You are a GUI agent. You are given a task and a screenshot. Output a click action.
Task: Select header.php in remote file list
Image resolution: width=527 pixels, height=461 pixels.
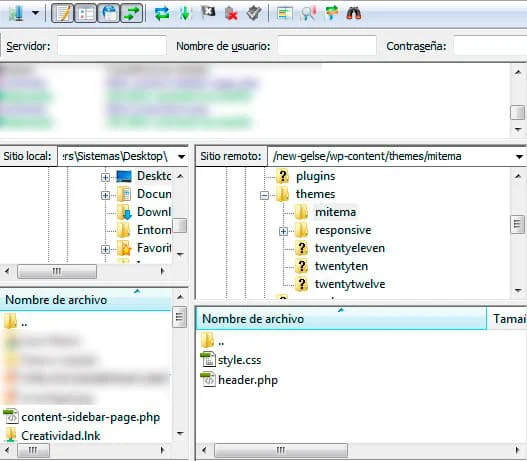(248, 380)
